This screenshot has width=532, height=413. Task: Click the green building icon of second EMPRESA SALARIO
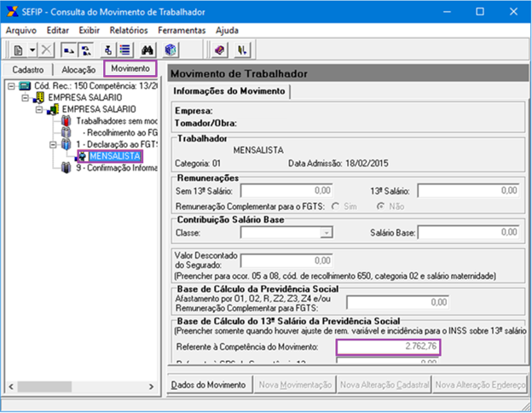coord(53,109)
